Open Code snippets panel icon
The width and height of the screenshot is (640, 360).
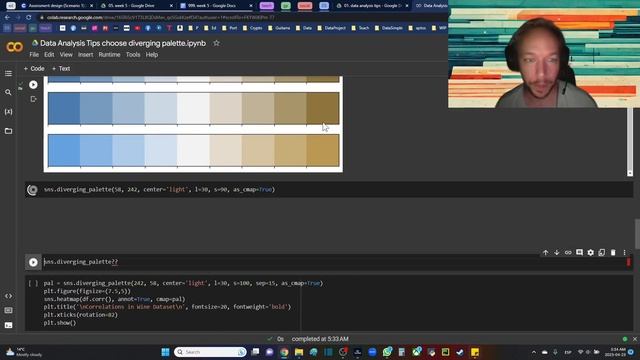coord(8,296)
